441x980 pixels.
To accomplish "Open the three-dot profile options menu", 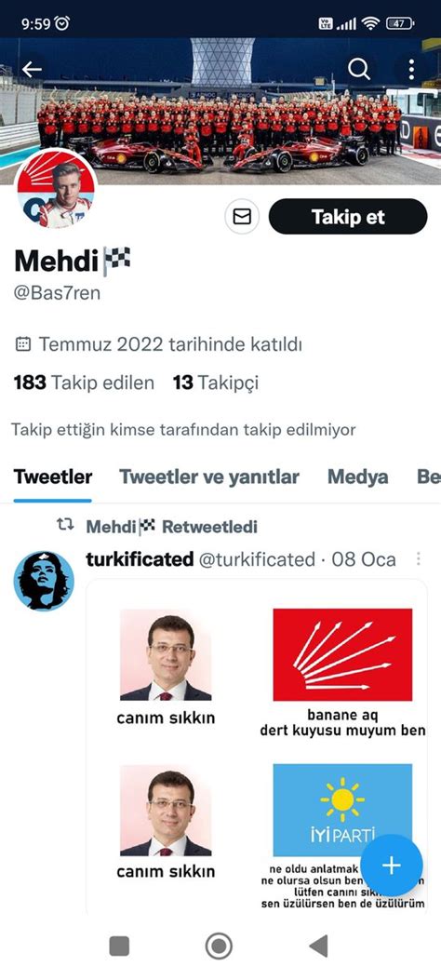I will pyautogui.click(x=411, y=70).
